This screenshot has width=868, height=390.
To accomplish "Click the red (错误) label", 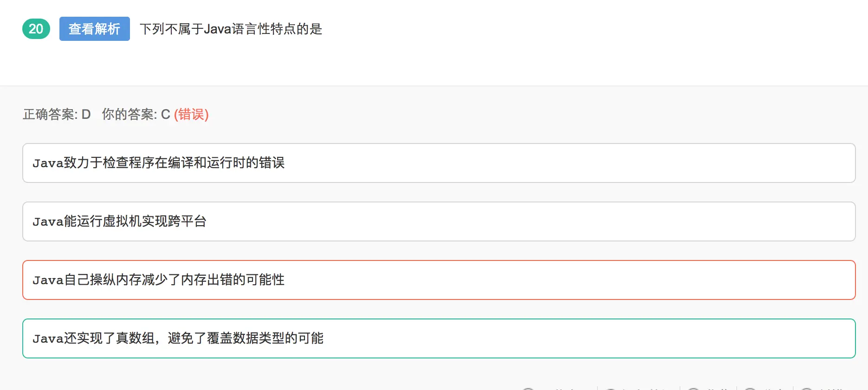I will 191,114.
